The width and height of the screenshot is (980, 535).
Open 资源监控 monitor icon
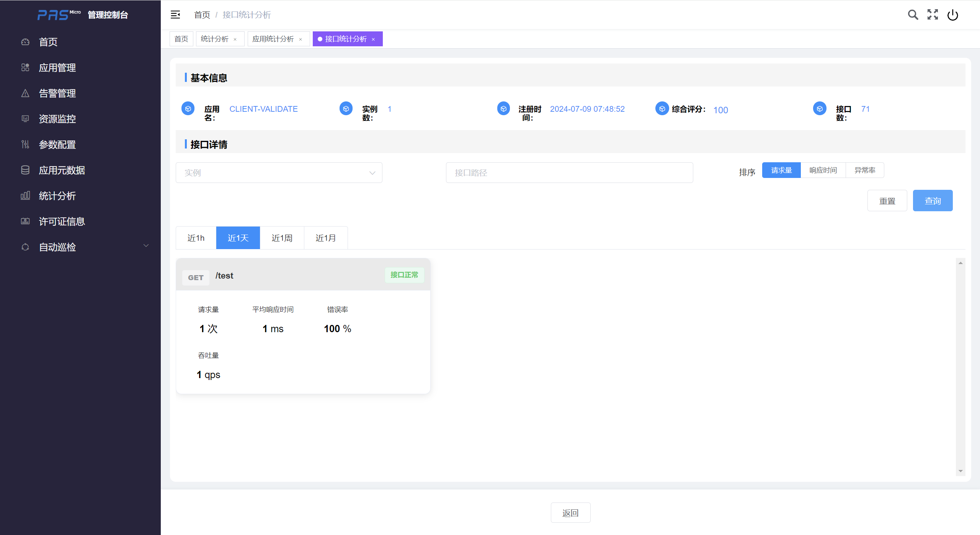(x=25, y=119)
